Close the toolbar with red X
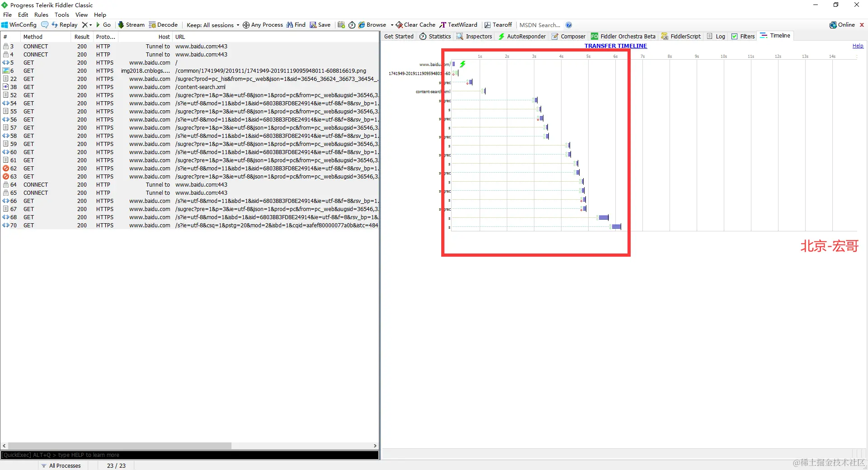 (862, 25)
